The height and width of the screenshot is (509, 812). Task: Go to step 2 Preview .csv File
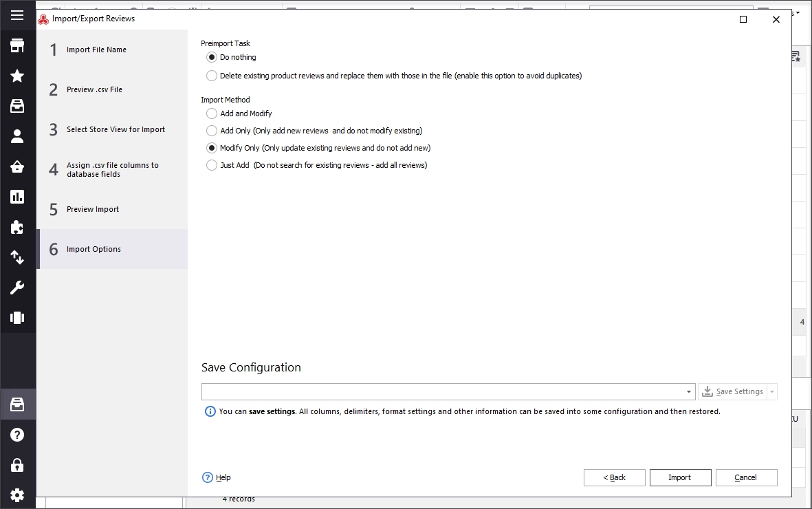pyautogui.click(x=112, y=89)
